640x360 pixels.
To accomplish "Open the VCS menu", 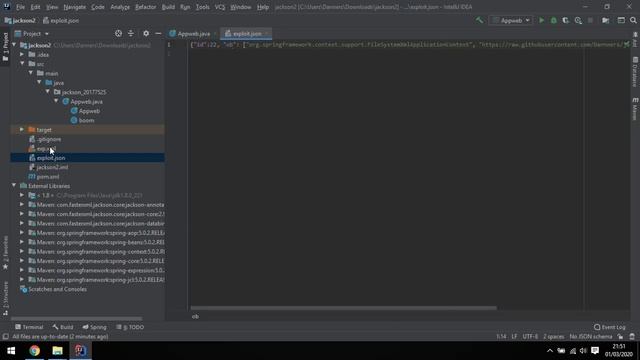I will coord(220,7).
